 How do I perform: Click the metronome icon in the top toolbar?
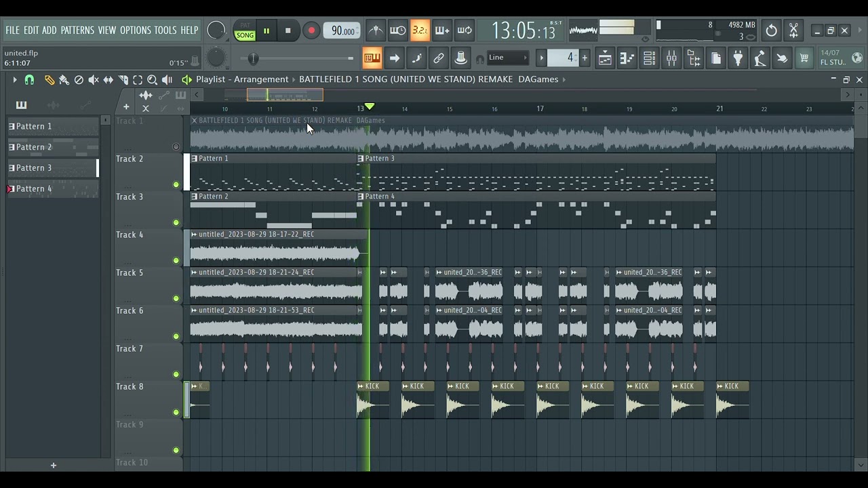coord(375,30)
